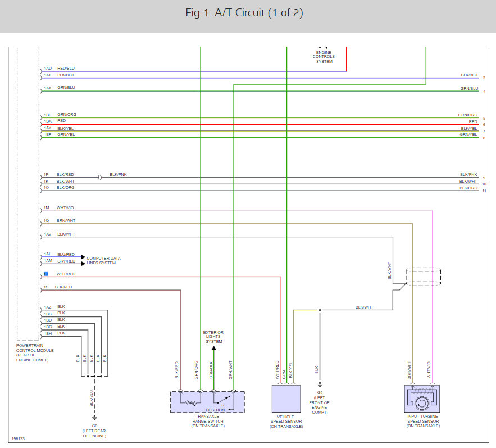Viewport: 496px width, 448px height.
Task: Click the GRY/RED wire color label
Action: point(66,261)
